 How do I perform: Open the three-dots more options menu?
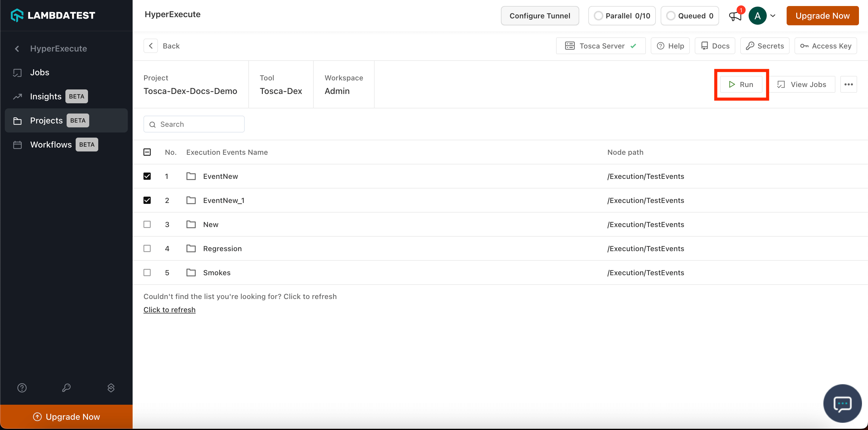848,85
